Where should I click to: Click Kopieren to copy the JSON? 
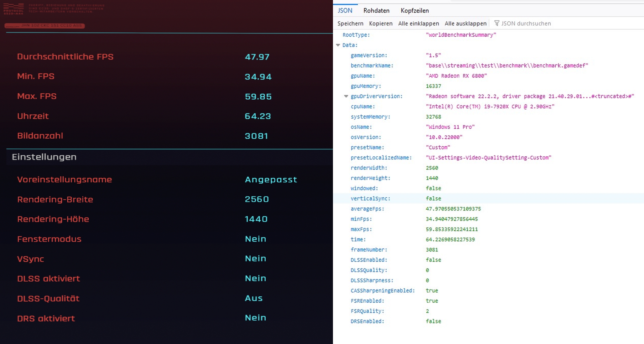pyautogui.click(x=381, y=23)
